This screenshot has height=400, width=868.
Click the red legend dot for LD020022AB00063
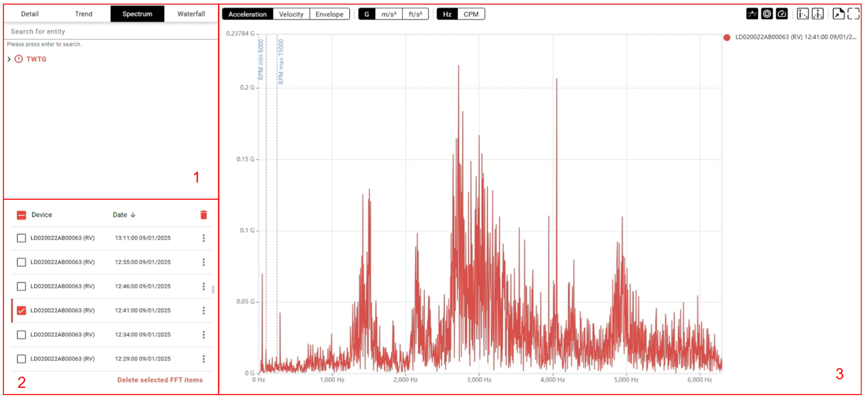(x=726, y=37)
